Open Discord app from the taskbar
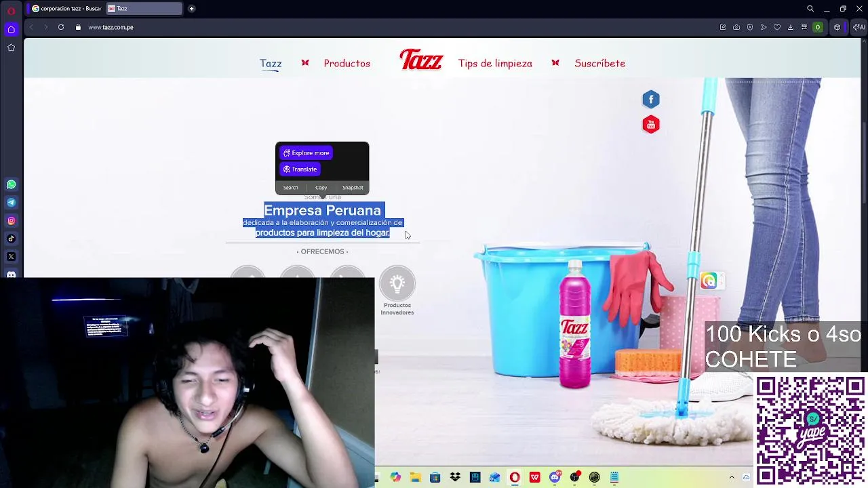This screenshot has height=488, width=868. point(555,477)
